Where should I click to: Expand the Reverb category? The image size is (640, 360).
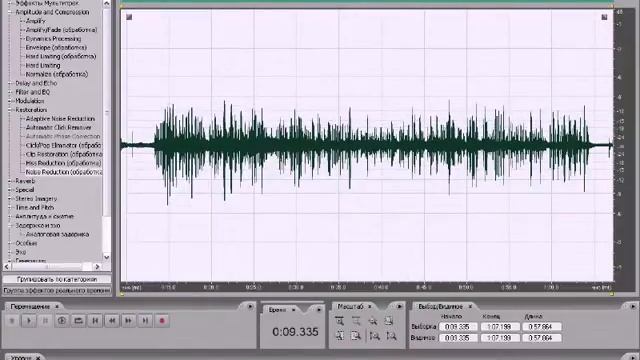coord(10,181)
